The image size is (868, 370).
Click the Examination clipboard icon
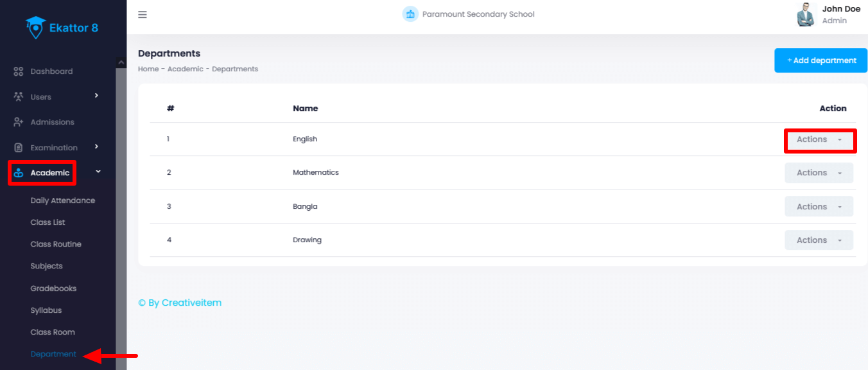[19, 148]
